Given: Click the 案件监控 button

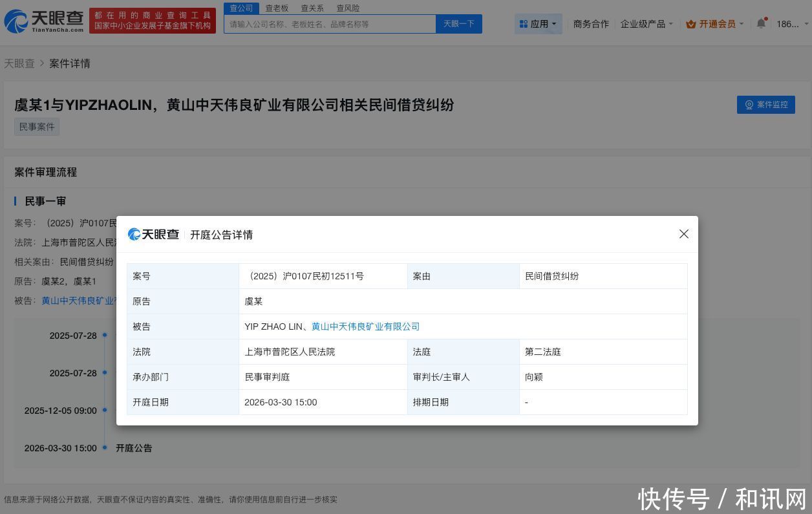Looking at the screenshot, I should click(x=765, y=105).
